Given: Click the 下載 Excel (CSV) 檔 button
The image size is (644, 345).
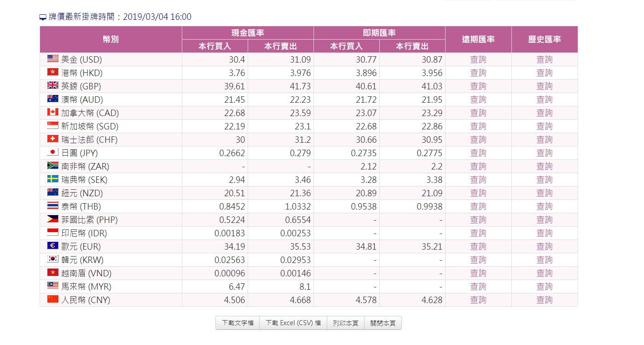Looking at the screenshot, I should pos(293,322).
